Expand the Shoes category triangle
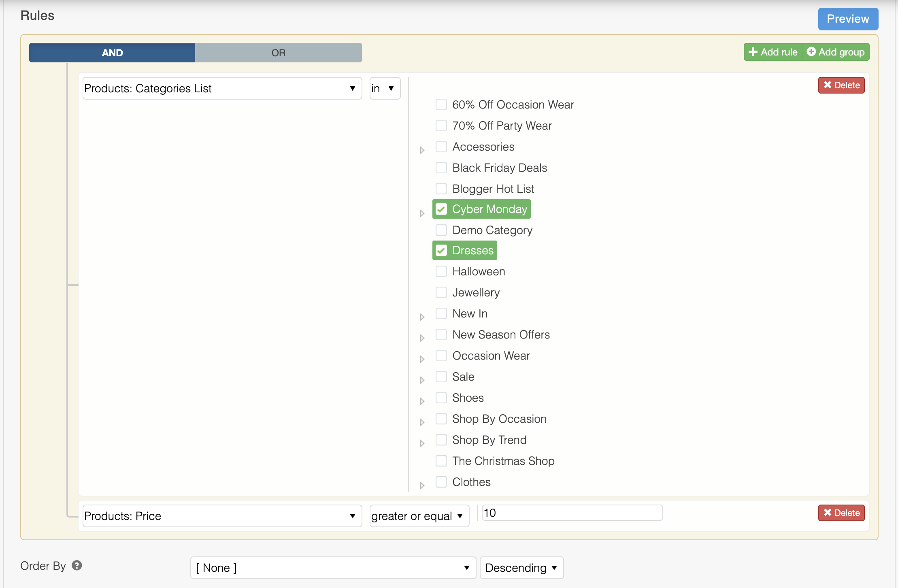 click(x=422, y=401)
